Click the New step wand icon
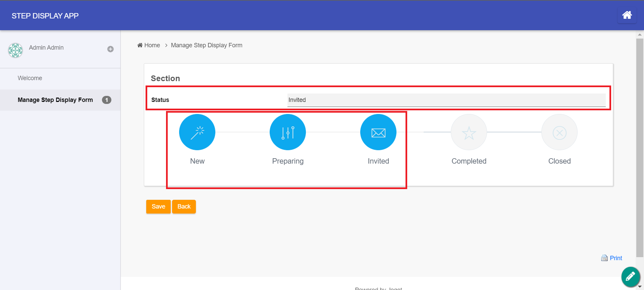 tap(197, 132)
